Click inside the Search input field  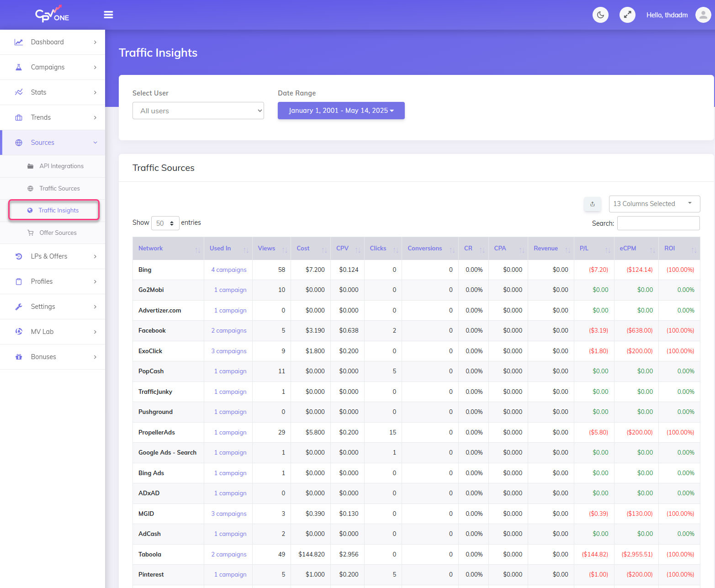point(658,223)
